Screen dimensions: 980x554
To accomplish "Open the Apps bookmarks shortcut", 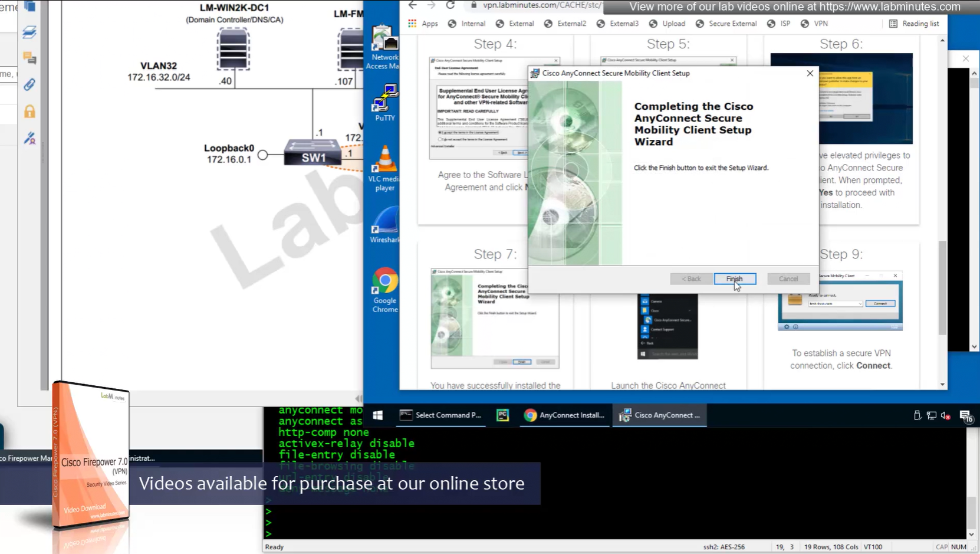I will click(x=423, y=24).
